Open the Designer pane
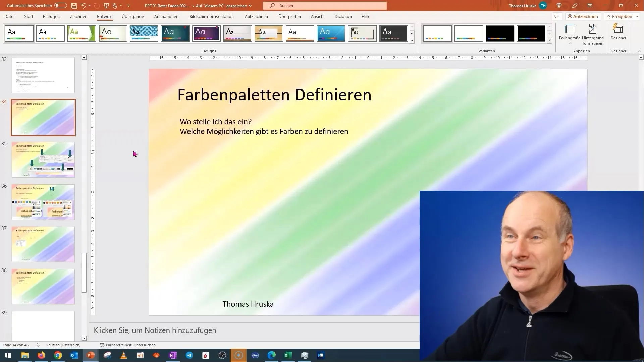The width and height of the screenshot is (644, 362). pos(618,32)
